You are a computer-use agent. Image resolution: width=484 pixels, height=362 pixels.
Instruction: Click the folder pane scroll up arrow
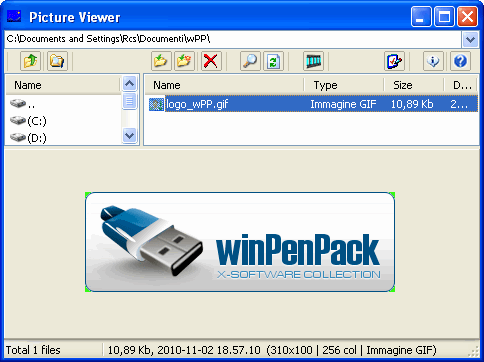(129, 83)
